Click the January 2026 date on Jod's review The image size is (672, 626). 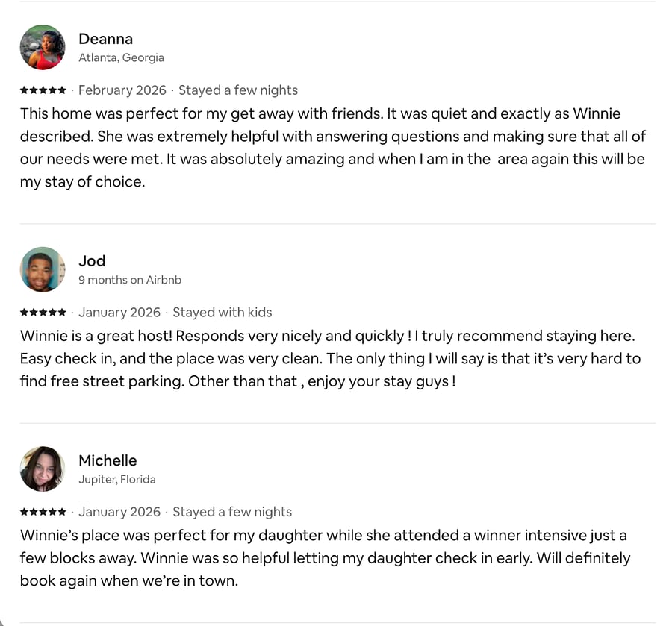point(119,312)
